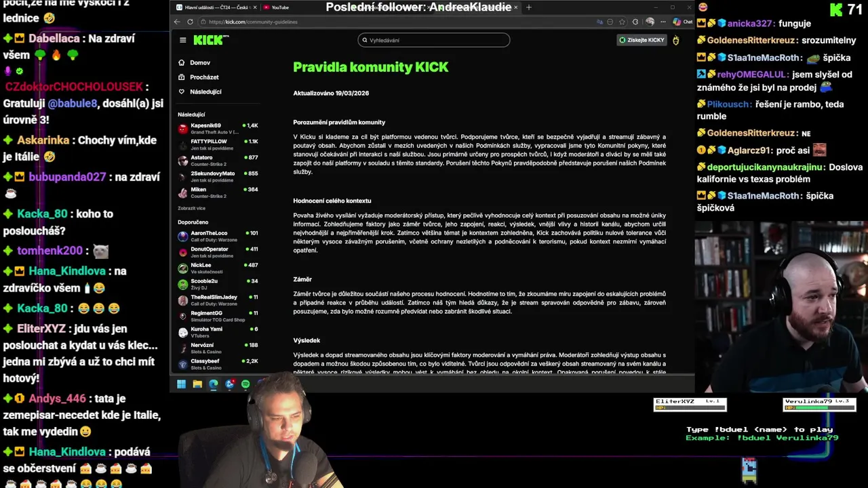
Task: Click Porozumění pravidlům komunity heading
Action: [x=339, y=123]
